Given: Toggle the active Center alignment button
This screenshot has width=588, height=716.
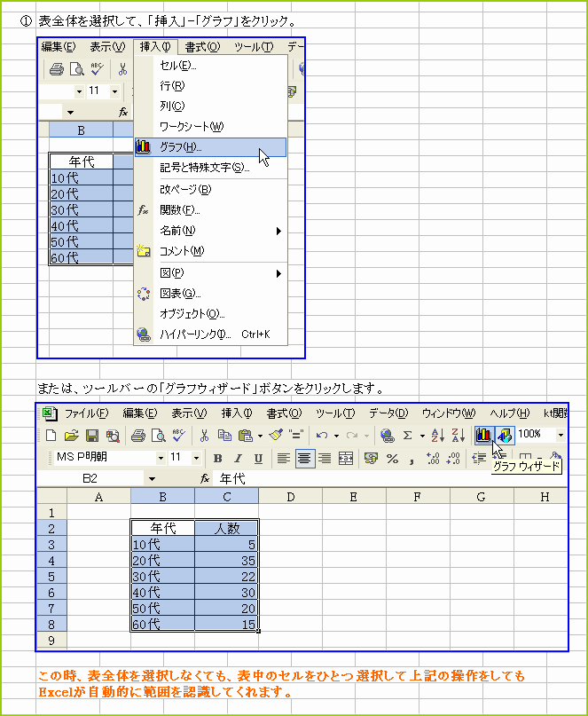Looking at the screenshot, I should point(304,458).
